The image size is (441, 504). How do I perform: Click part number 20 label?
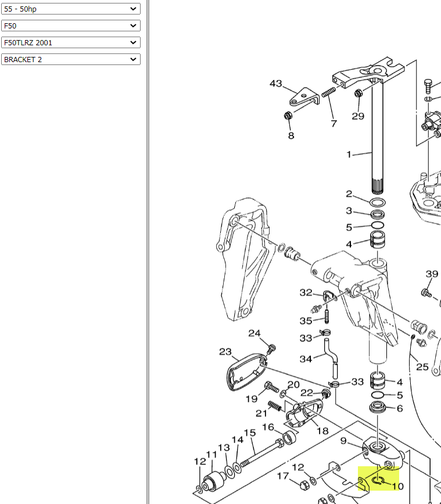click(293, 384)
